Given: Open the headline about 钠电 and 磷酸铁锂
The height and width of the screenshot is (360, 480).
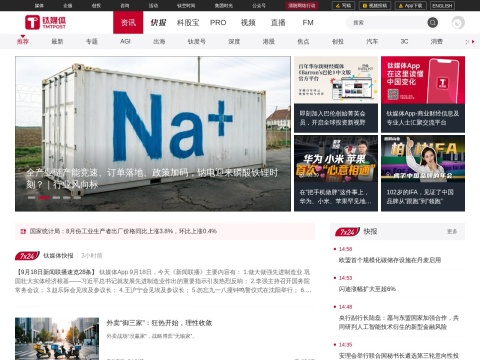Looking at the screenshot, I should click(x=152, y=178).
